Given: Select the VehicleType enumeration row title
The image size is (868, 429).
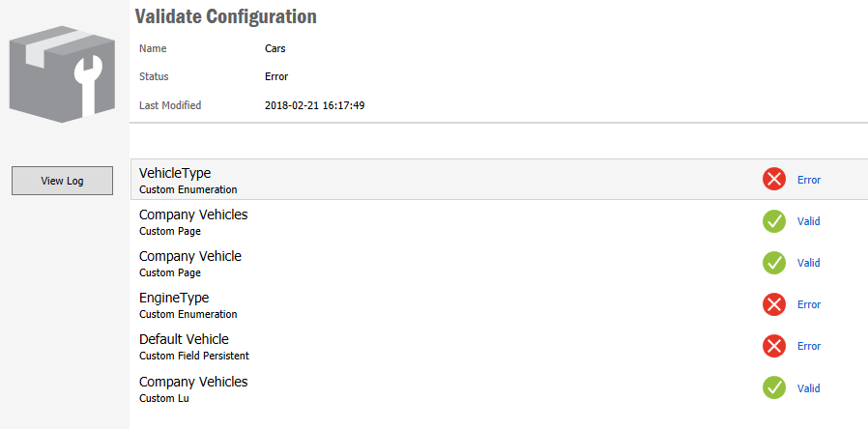Looking at the screenshot, I should [x=175, y=173].
